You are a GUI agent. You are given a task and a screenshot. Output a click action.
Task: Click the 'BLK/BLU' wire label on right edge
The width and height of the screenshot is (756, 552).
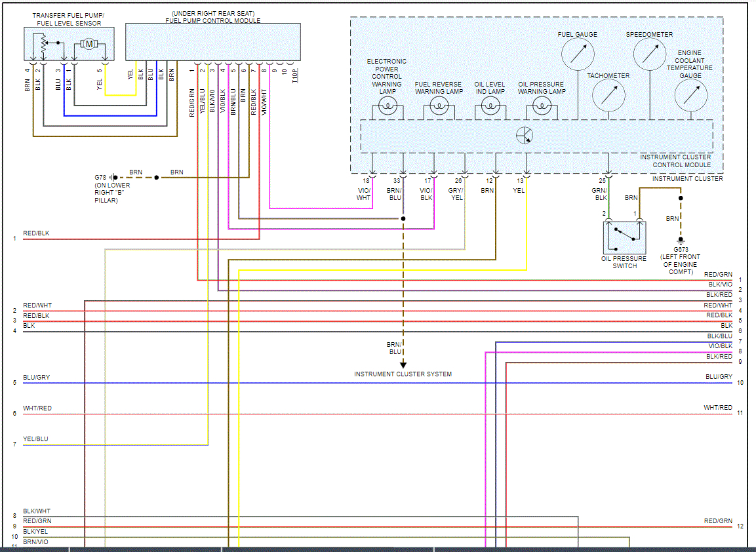point(719,336)
